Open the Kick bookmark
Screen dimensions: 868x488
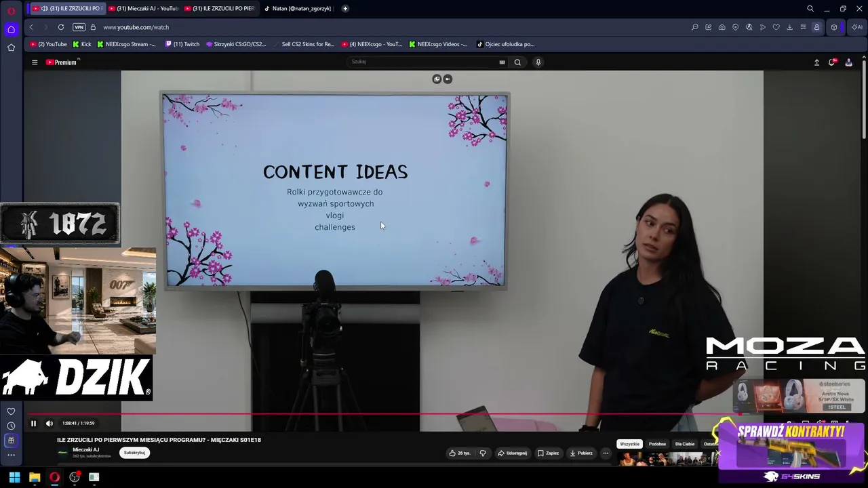[82, 44]
